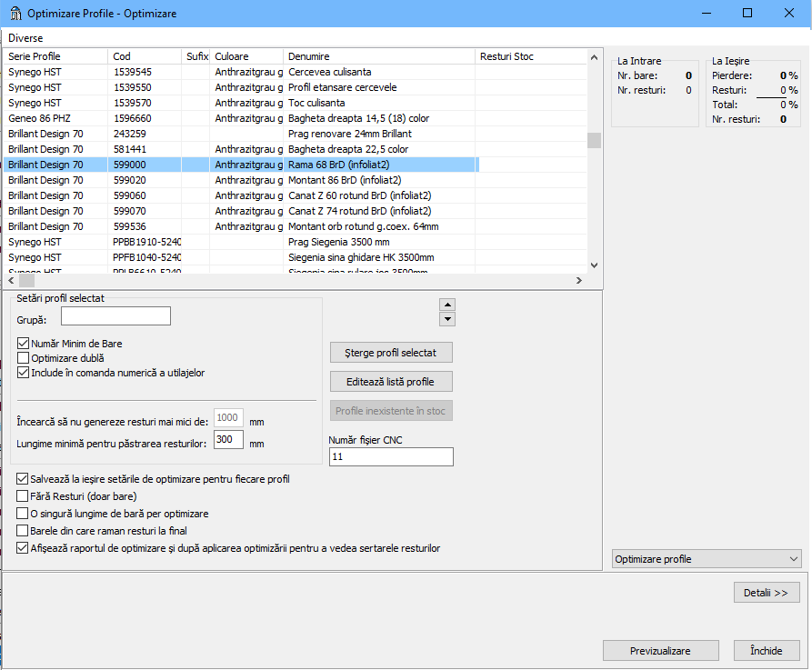
Task: Click the down arrow stepper
Action: click(446, 319)
